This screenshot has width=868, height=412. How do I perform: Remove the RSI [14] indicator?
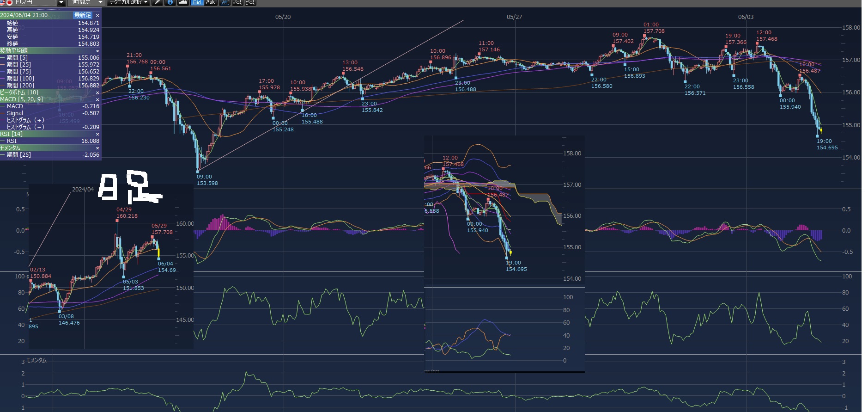[97, 134]
